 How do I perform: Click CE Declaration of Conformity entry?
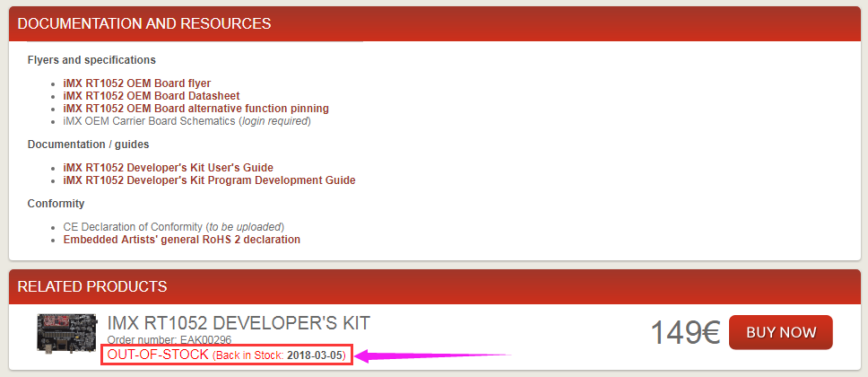(174, 227)
